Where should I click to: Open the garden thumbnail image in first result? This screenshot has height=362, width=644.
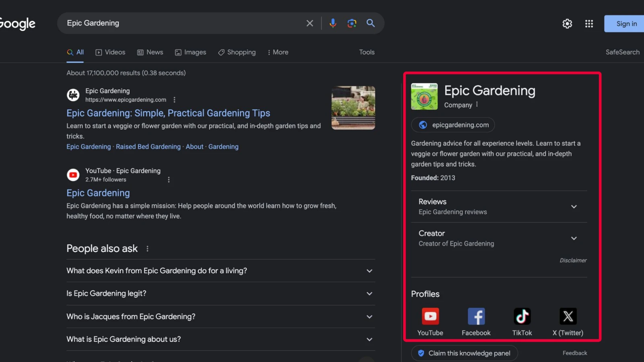point(353,108)
